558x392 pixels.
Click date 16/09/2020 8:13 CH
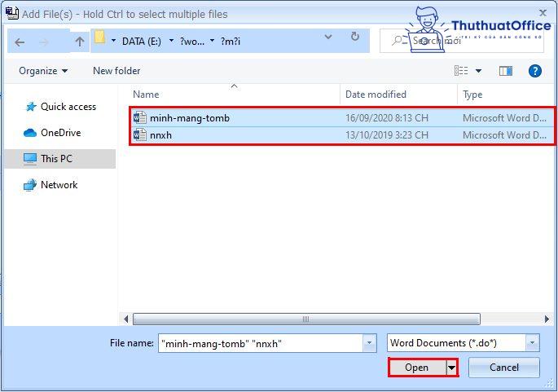coord(387,118)
